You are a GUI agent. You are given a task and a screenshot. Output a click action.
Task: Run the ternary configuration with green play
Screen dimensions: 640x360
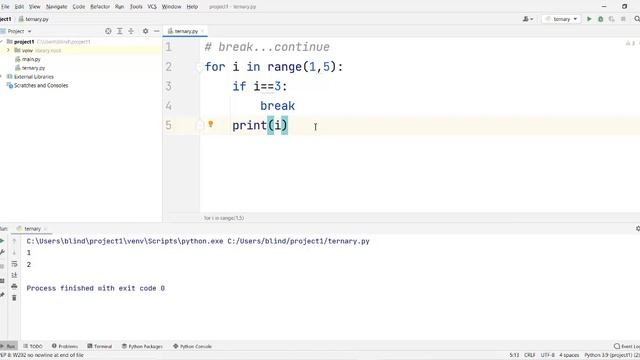pyautogui.click(x=589, y=19)
